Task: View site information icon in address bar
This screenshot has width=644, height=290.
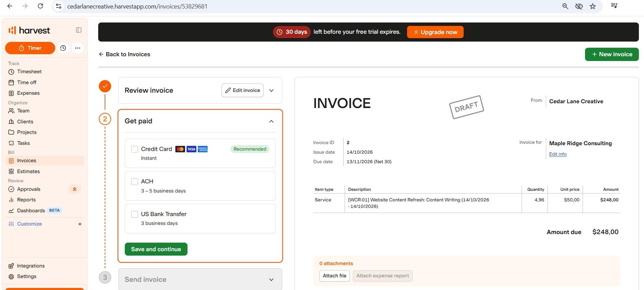Action: coord(59,6)
